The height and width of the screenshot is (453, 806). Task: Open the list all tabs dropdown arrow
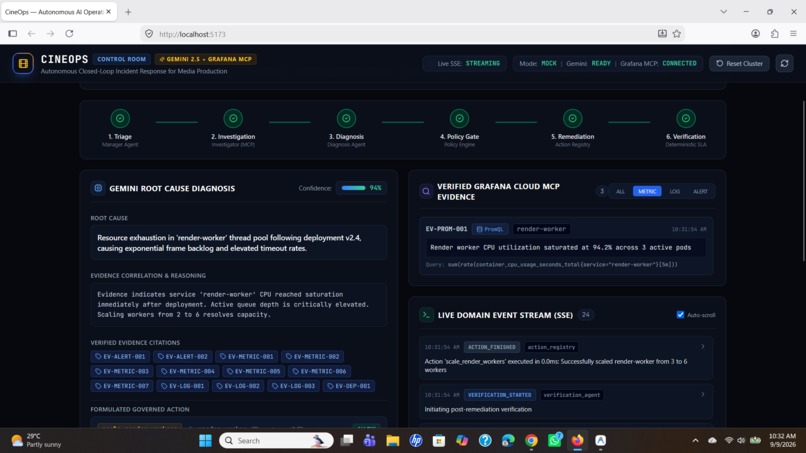tap(723, 11)
